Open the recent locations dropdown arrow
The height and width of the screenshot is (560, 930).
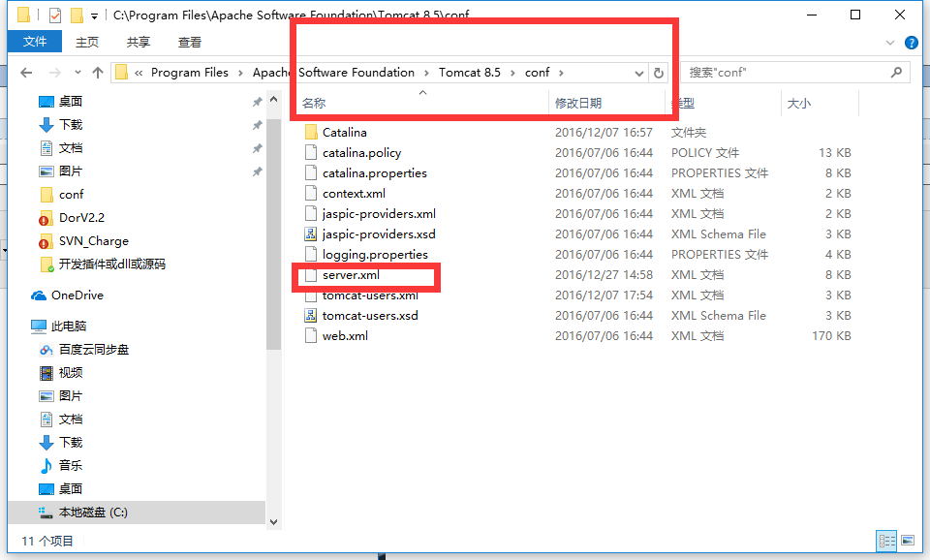(x=77, y=73)
